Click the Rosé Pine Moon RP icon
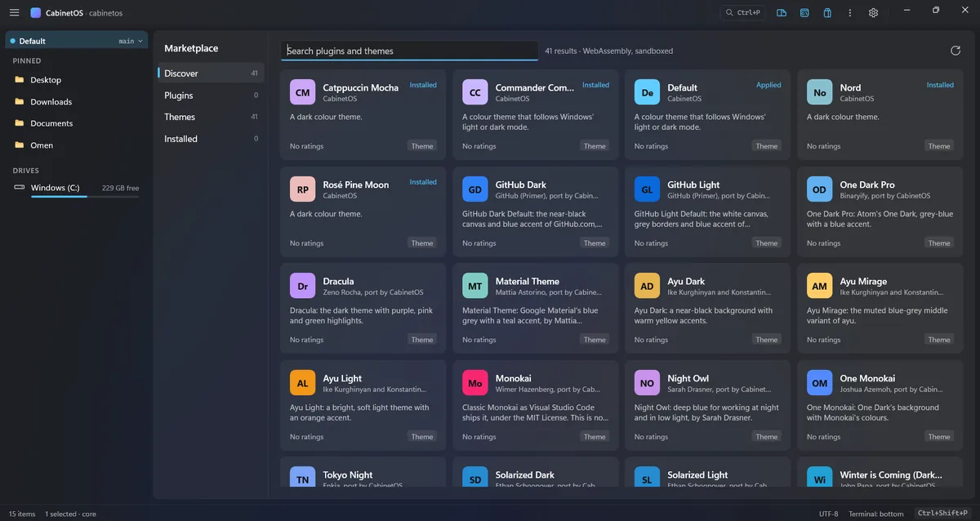This screenshot has width=980, height=521. point(303,189)
